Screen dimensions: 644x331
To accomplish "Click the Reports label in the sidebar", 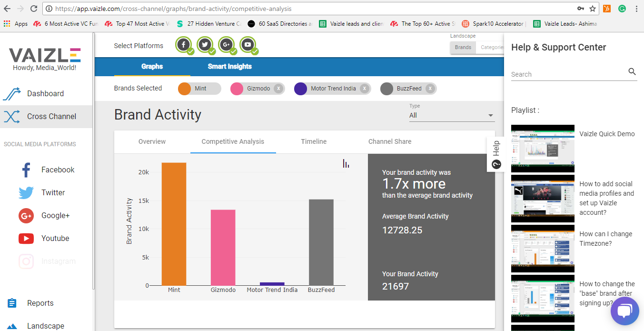I will [x=40, y=303].
